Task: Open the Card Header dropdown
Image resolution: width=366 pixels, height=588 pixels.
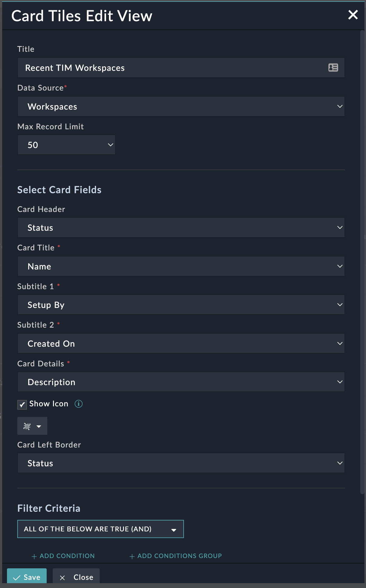Action: (x=181, y=228)
